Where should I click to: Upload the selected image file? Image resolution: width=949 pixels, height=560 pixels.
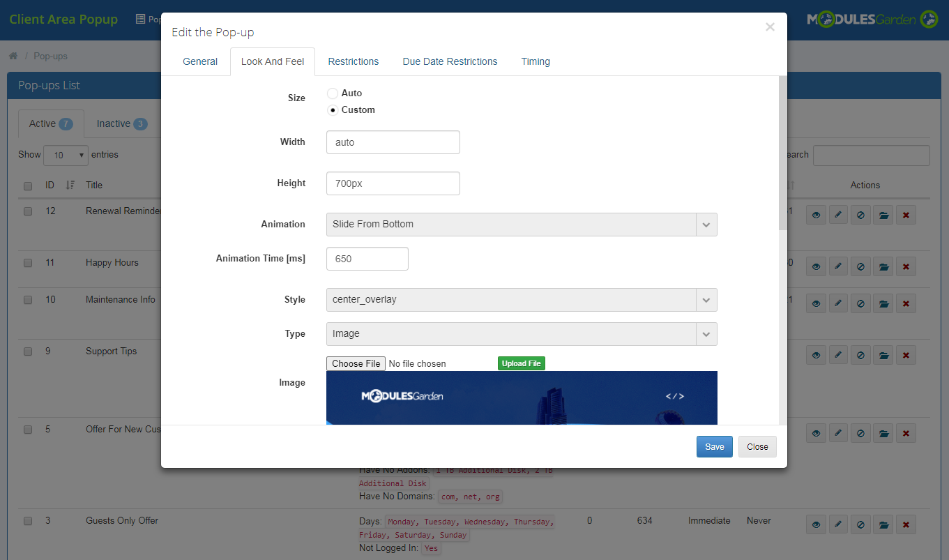coord(521,363)
